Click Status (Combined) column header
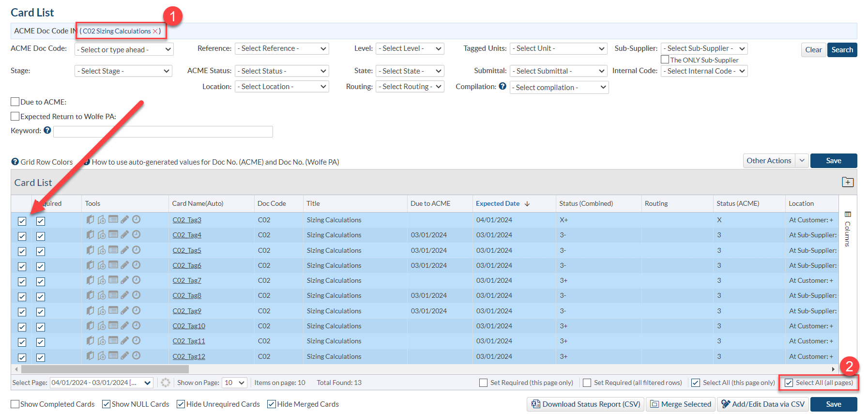This screenshot has width=868, height=414. coord(586,203)
